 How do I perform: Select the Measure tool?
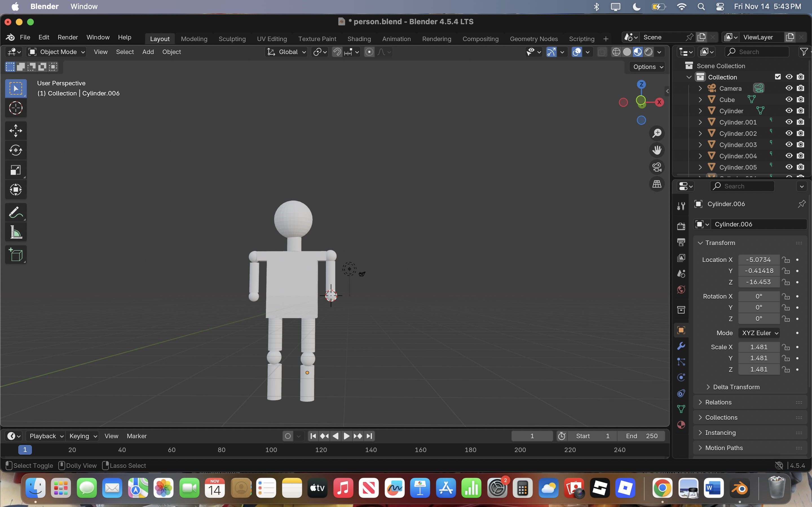[16, 232]
